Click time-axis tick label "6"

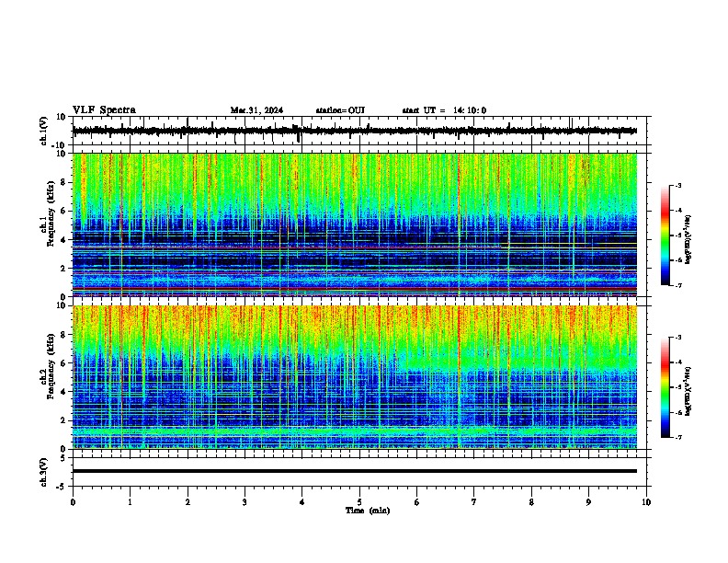tap(417, 502)
